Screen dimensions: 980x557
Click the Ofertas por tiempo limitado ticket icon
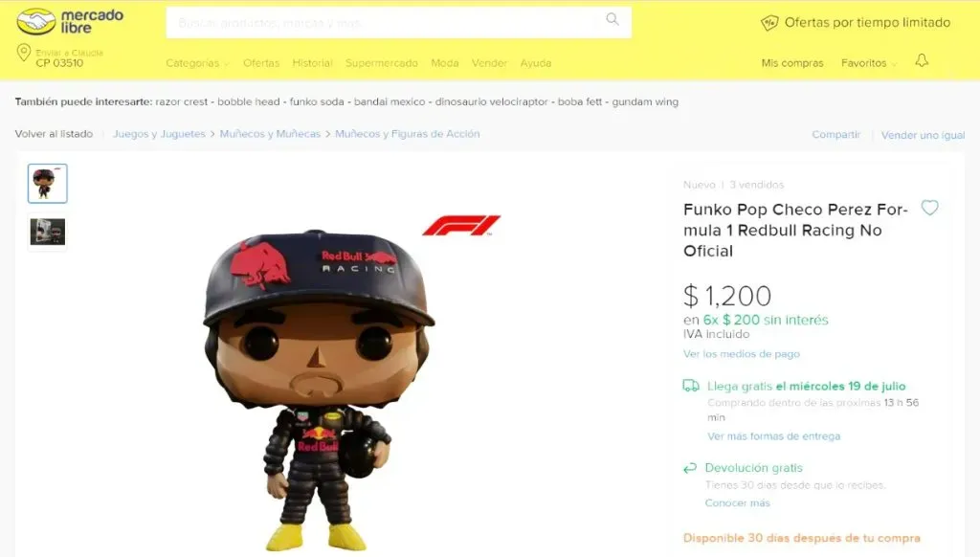pyautogui.click(x=769, y=23)
